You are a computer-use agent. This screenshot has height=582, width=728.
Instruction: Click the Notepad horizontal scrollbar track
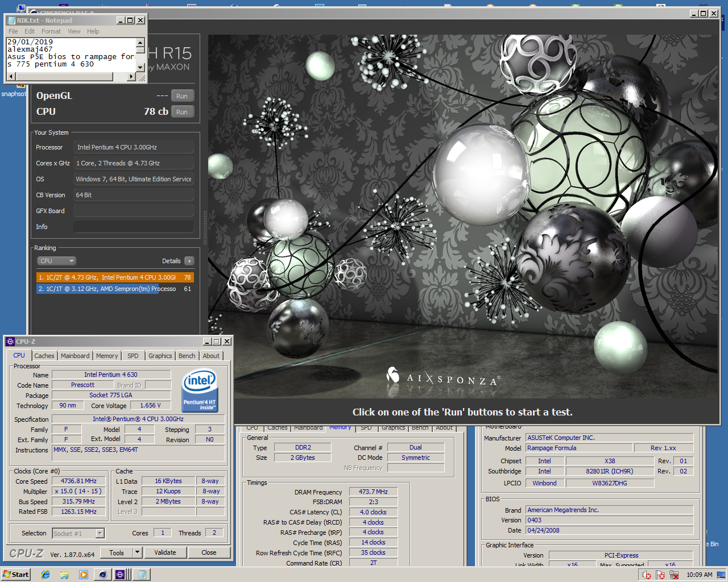pyautogui.click(x=71, y=76)
